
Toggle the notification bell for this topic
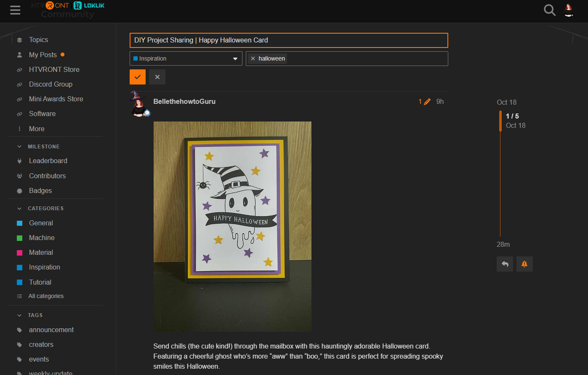(x=524, y=264)
